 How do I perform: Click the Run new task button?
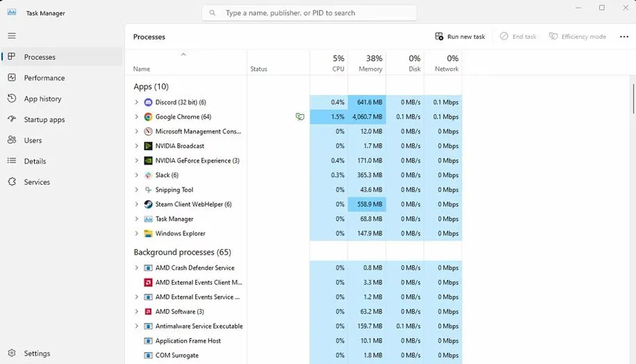[x=460, y=37]
